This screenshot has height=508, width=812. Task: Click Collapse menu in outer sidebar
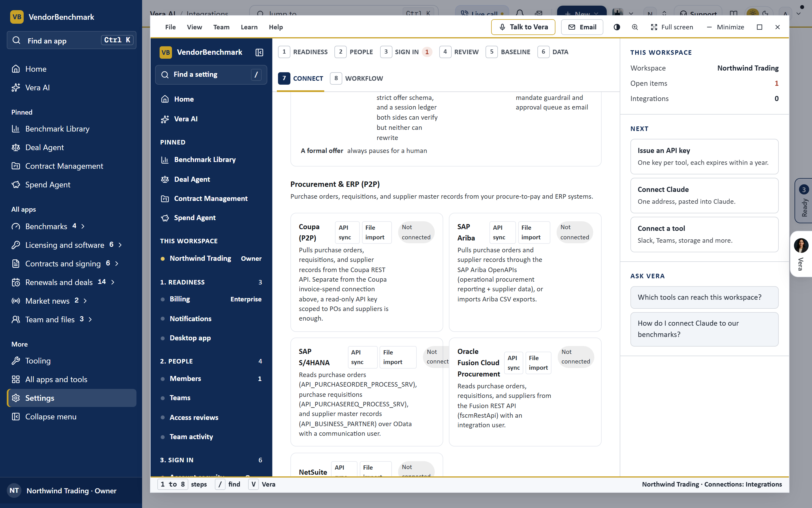tap(51, 417)
